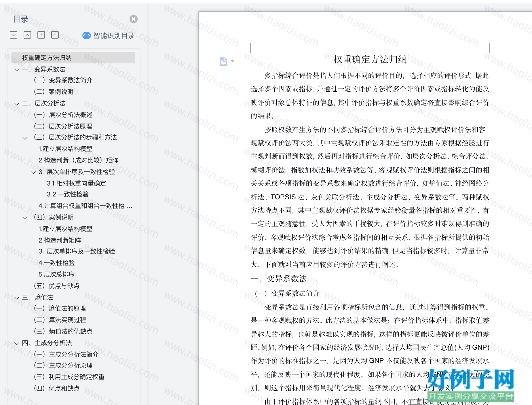Go to 5.层次总排序 entry
Viewport: 532px width, 405px height.
(56, 274)
